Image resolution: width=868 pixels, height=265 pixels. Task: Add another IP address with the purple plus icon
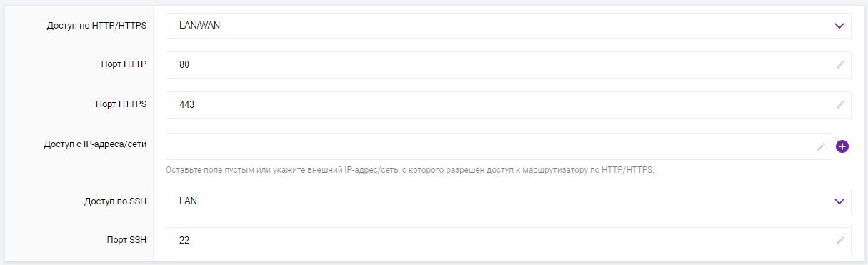842,146
